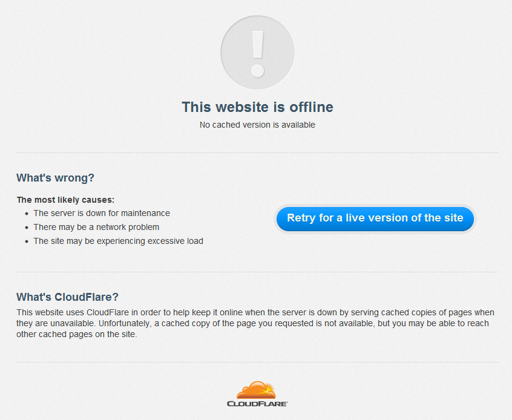Click the large exclamation mark warning icon
The height and width of the screenshot is (420, 512).
click(257, 52)
